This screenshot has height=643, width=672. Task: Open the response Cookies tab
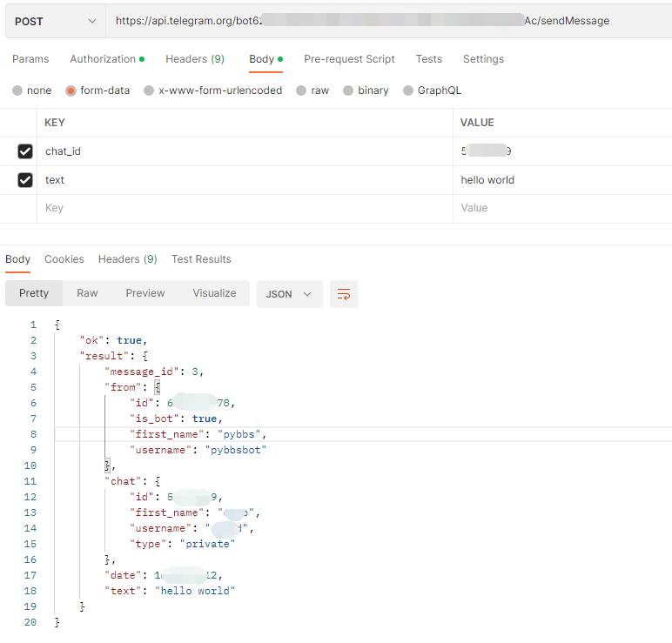[64, 259]
